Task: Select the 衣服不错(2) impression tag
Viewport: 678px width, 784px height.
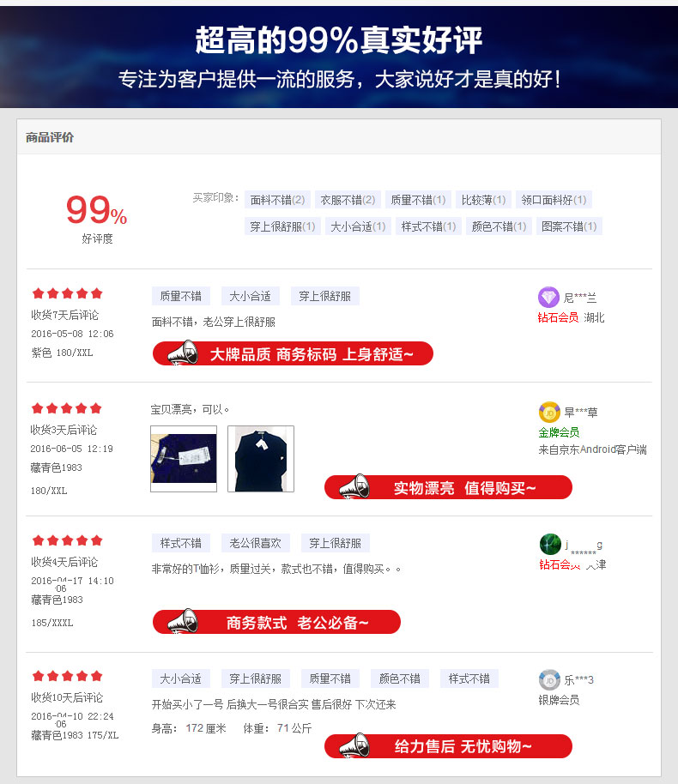Action: 348,200
